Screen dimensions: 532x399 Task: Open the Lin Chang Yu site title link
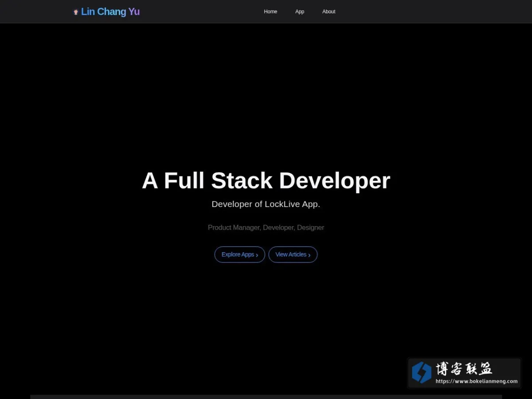point(110,12)
